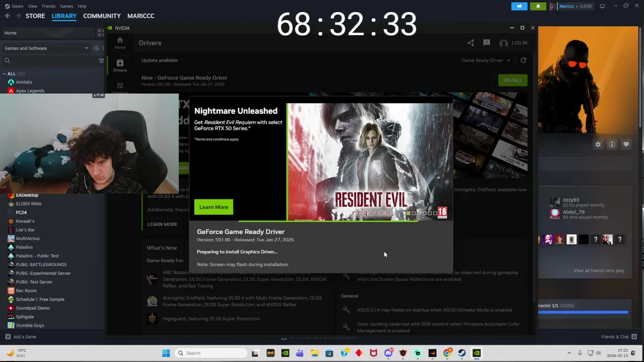
Task: Open the Steam library advanced filters icon
Action: click(101, 60)
